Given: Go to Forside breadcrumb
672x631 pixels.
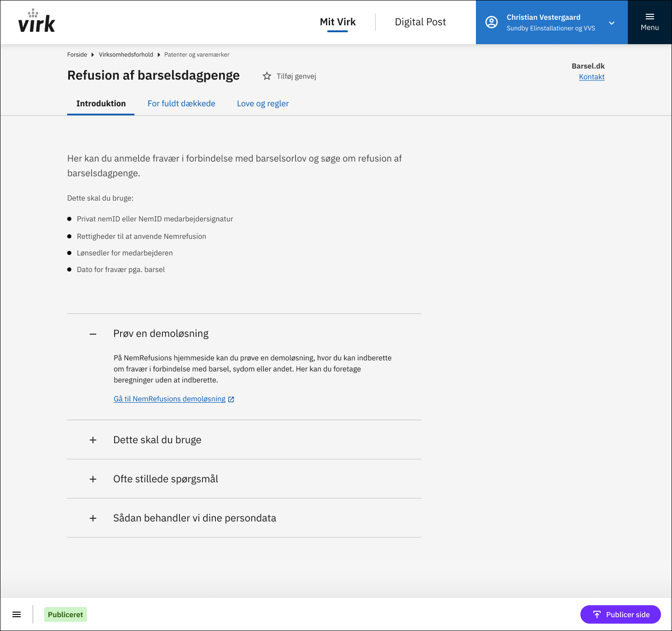Looking at the screenshot, I should [77, 54].
